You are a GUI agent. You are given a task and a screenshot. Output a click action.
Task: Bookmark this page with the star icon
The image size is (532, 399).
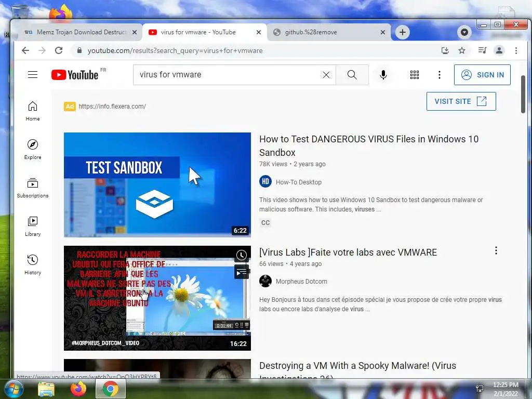coord(462,50)
